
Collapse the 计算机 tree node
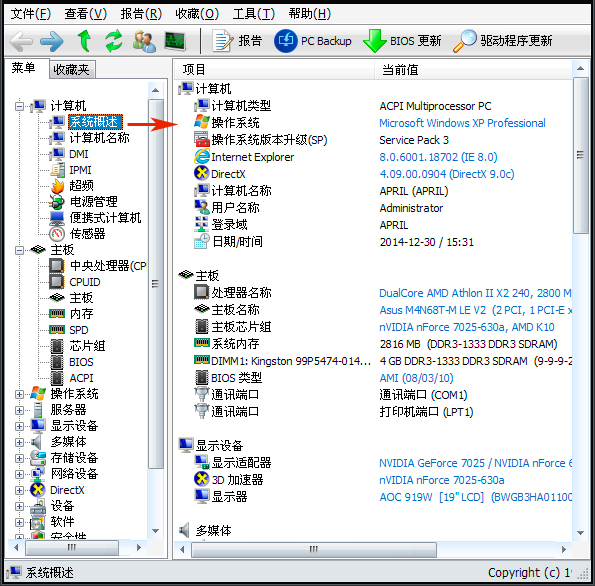pyautogui.click(x=19, y=106)
